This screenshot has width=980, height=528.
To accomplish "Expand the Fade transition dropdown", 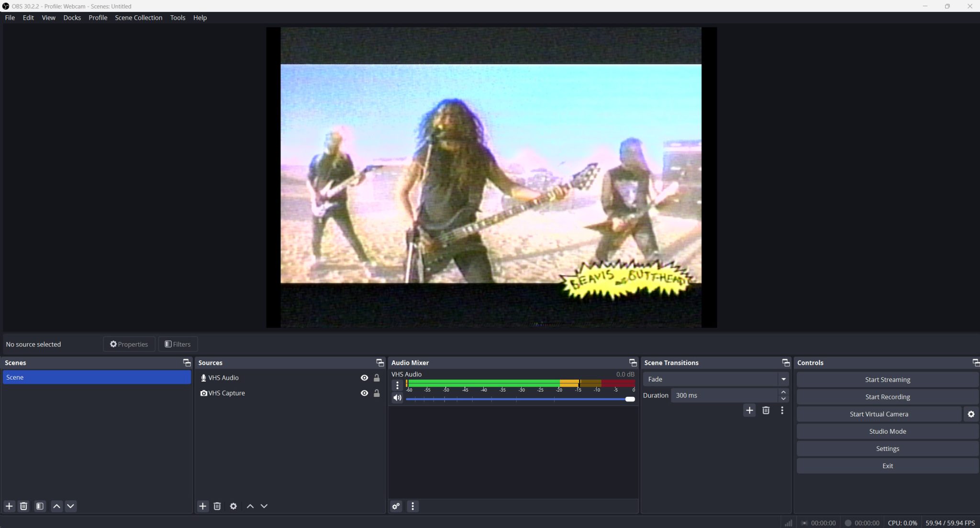I will coord(783,379).
